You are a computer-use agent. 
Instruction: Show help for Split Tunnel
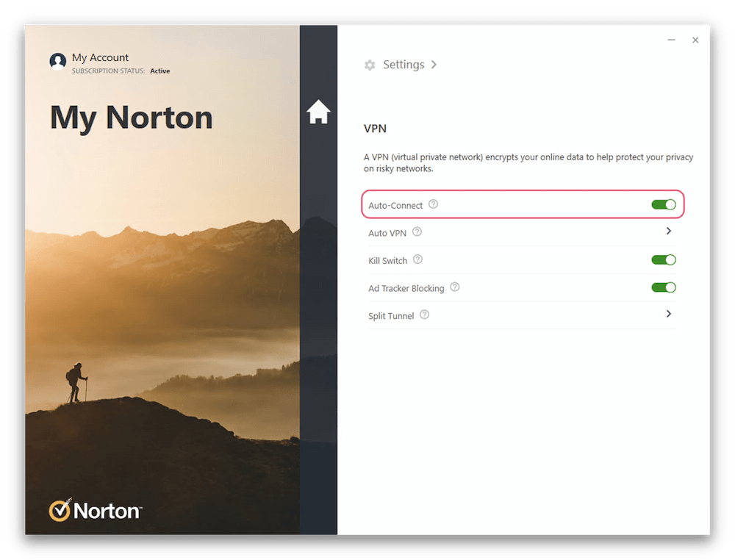[x=424, y=315]
